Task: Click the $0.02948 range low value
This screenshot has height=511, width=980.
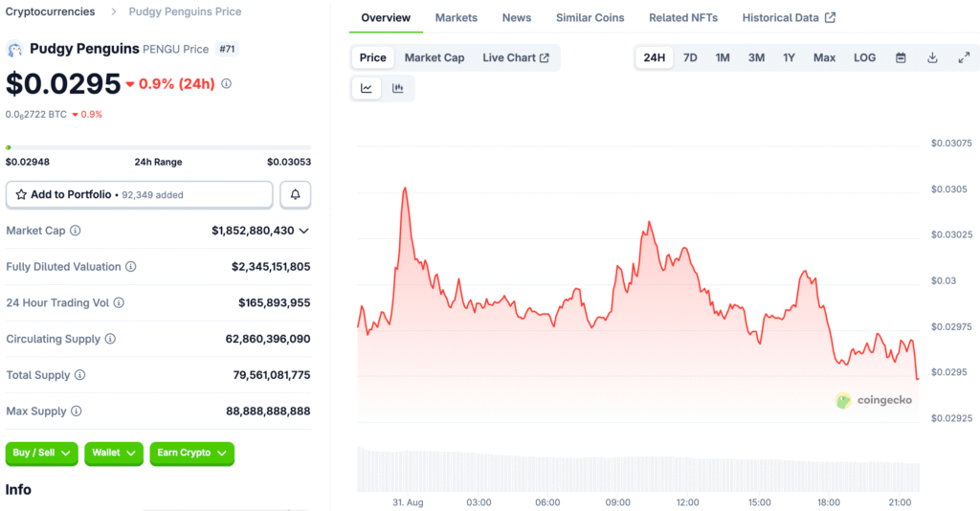Action: point(28,162)
